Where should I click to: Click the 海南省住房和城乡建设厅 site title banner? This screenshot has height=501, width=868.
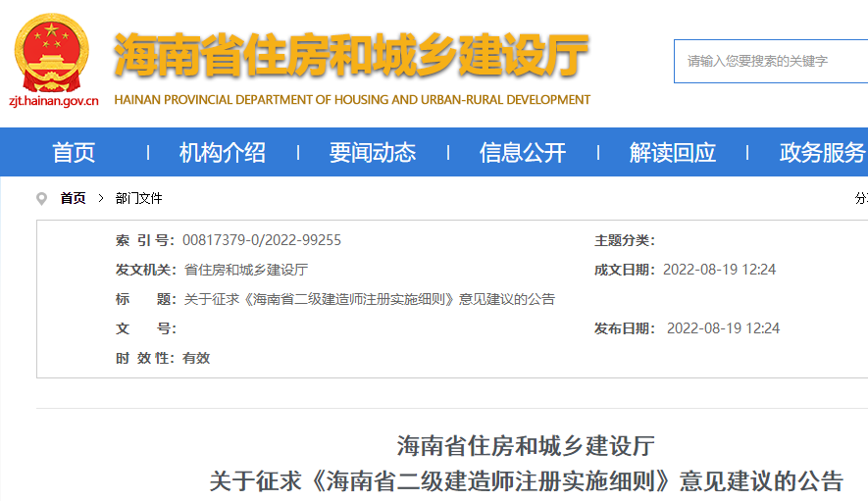351,55
